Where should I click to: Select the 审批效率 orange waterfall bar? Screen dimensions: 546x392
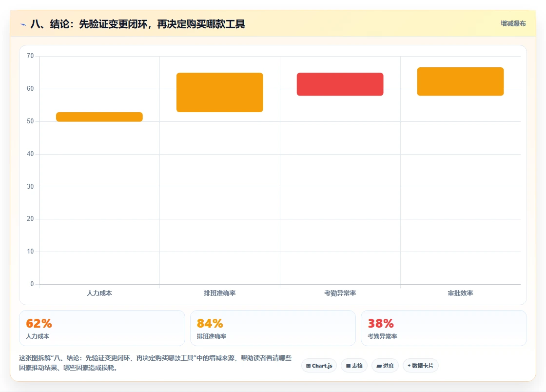(x=460, y=81)
